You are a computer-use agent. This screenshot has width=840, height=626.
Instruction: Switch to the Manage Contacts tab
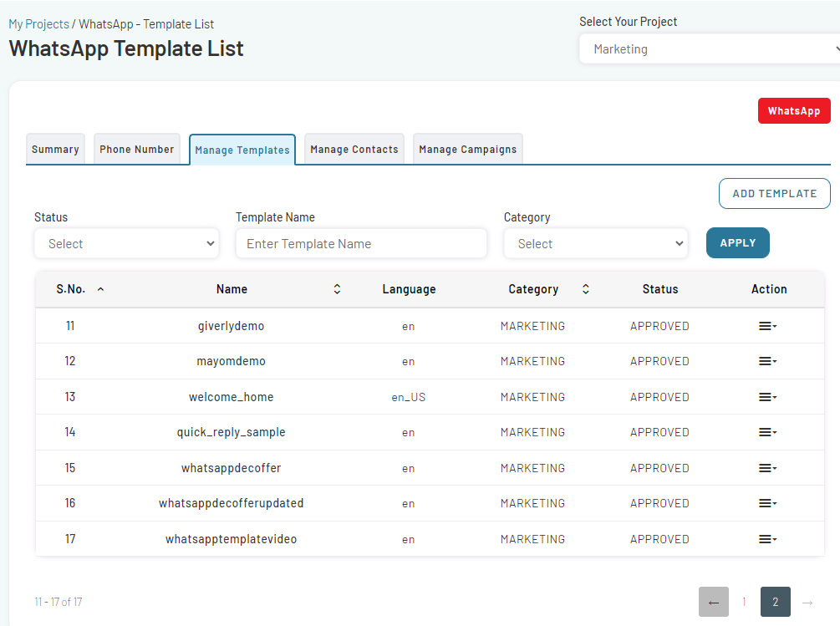[x=354, y=149]
